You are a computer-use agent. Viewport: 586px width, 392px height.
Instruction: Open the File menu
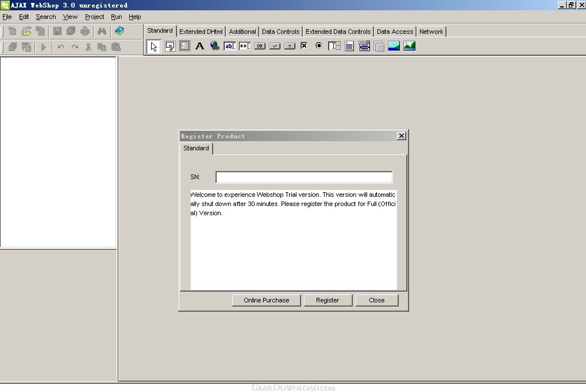(7, 17)
